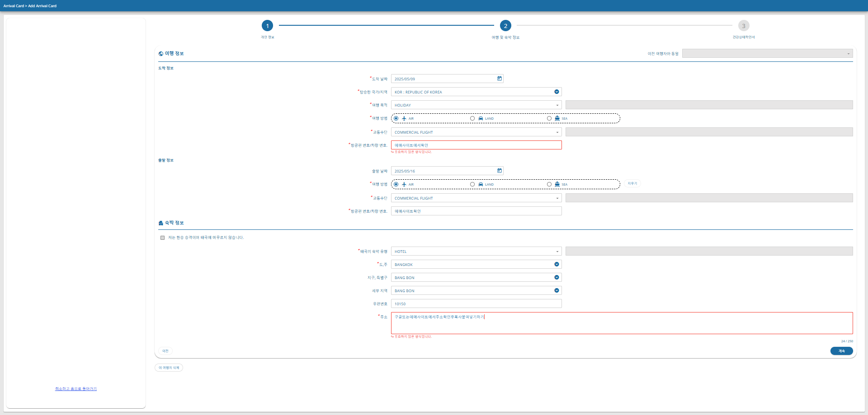
Task: Go to step 3 건강상태확인서
Action: pos(744,26)
